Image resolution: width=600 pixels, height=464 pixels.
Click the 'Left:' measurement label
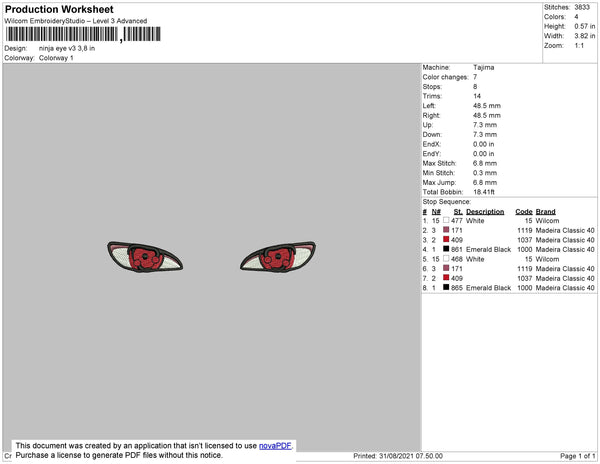[x=429, y=106]
